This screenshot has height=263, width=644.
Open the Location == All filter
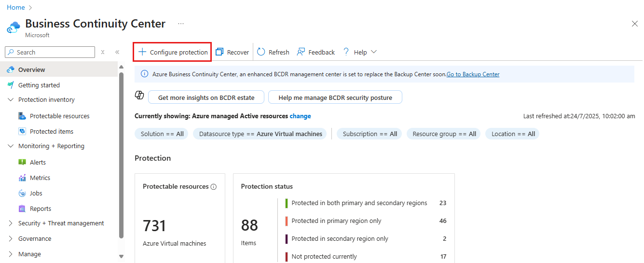pyautogui.click(x=513, y=134)
